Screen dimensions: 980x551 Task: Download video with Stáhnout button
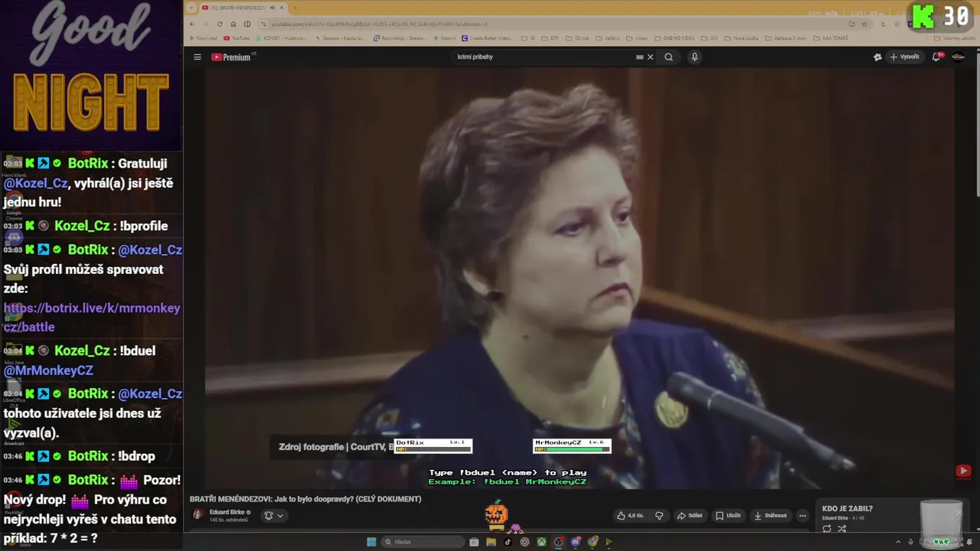click(769, 516)
